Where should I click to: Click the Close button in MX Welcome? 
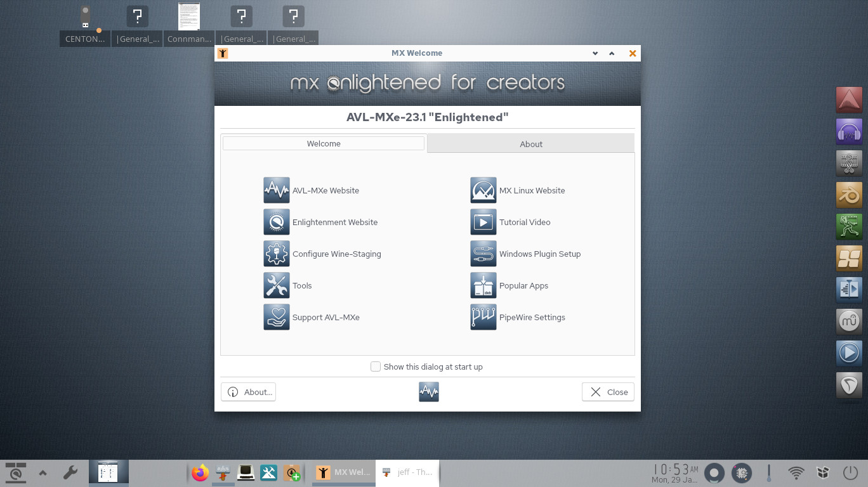(x=608, y=392)
